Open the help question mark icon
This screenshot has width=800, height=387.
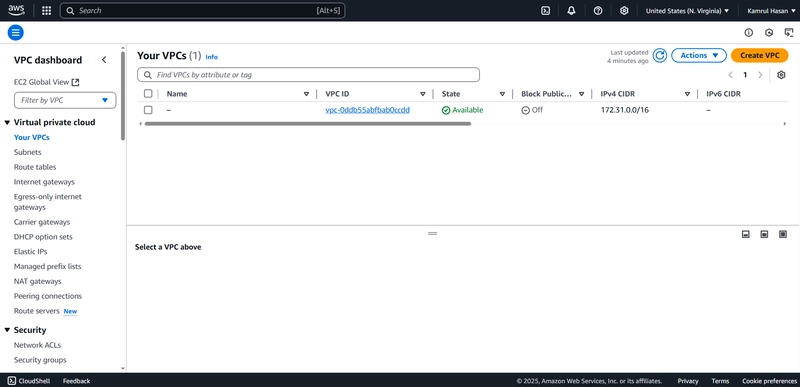click(598, 11)
